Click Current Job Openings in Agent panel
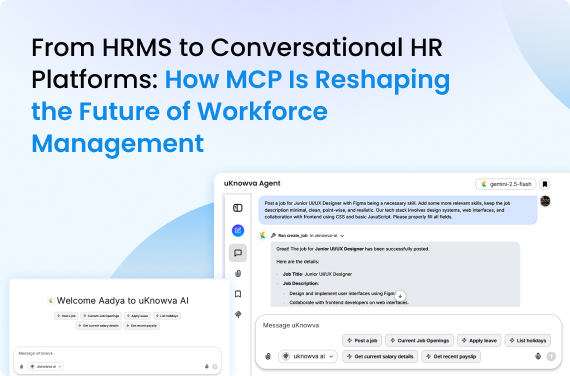 420,341
